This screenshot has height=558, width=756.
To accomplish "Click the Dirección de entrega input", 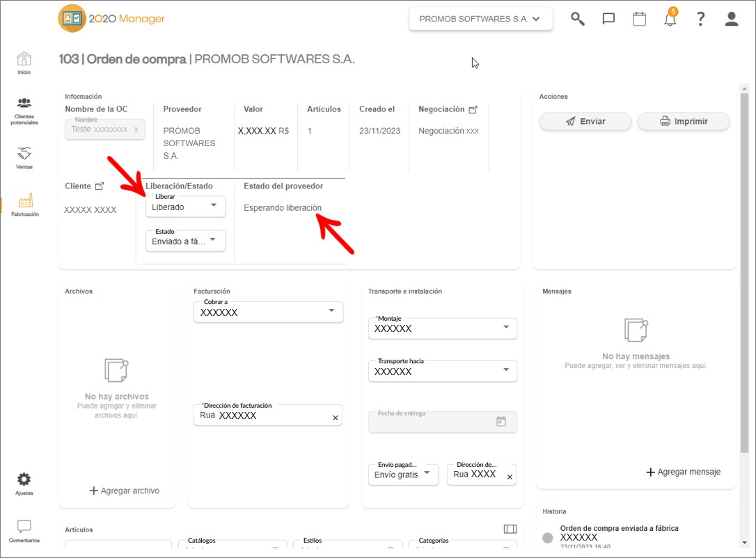I will 481,475.
